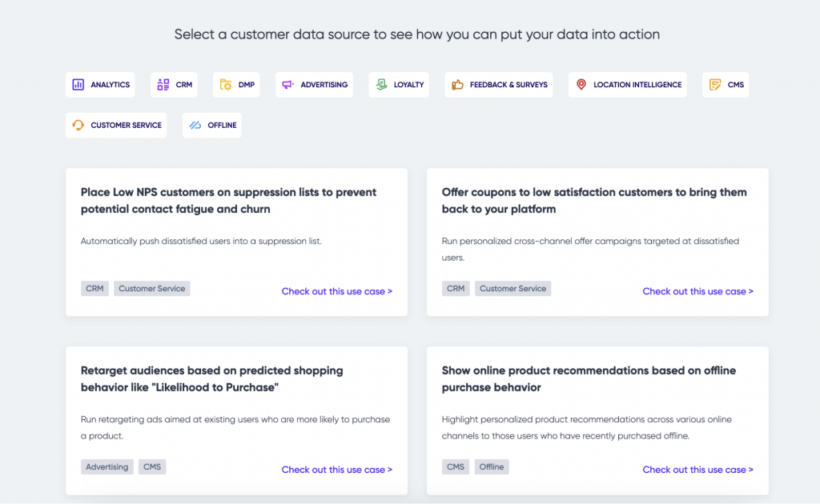
Task: Check out the retargeting audiences use case
Action: click(x=336, y=470)
